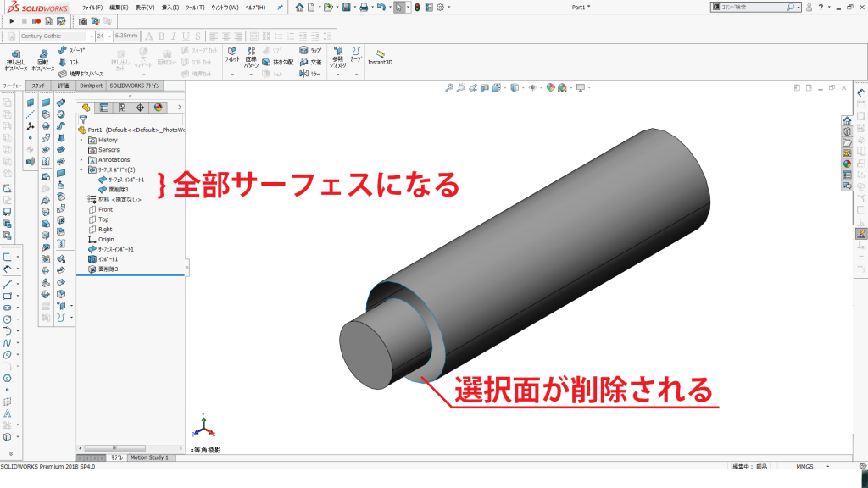Screen dimensions: 868x488
Task: Toggle Instant3D mode
Action: [380, 57]
